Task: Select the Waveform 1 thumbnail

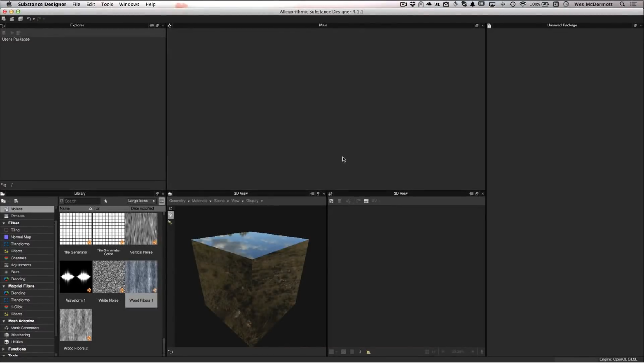Action: point(76,277)
